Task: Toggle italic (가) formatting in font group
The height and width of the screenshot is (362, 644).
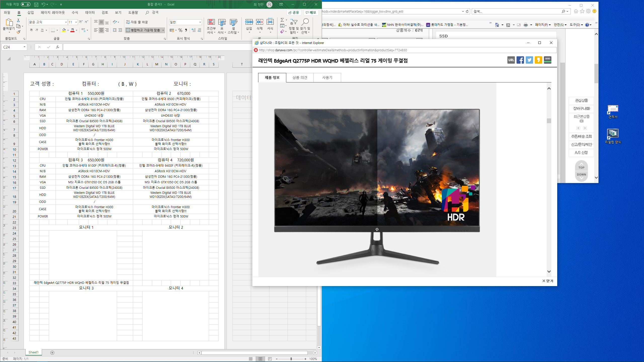Action: tap(37, 30)
